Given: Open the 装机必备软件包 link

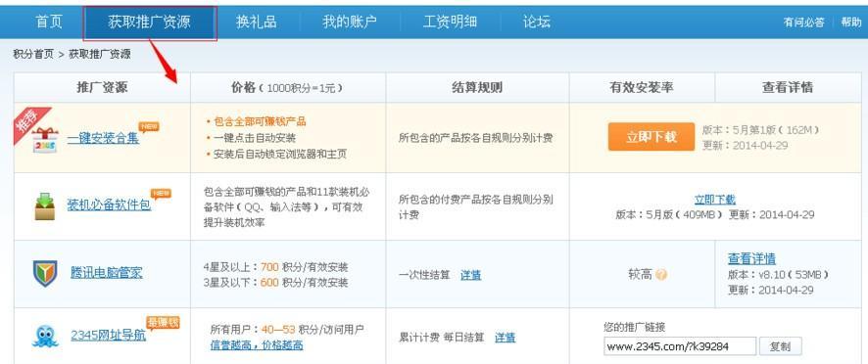Looking at the screenshot, I should (109, 205).
